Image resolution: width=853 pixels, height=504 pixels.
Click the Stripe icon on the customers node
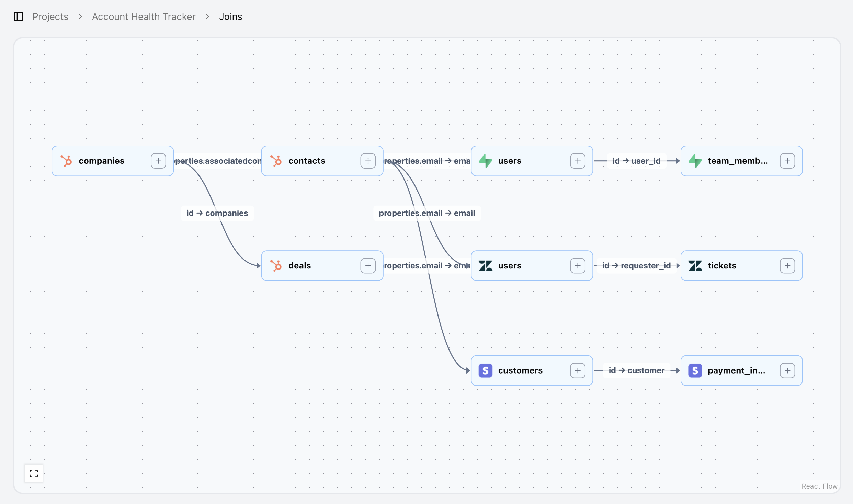click(485, 370)
